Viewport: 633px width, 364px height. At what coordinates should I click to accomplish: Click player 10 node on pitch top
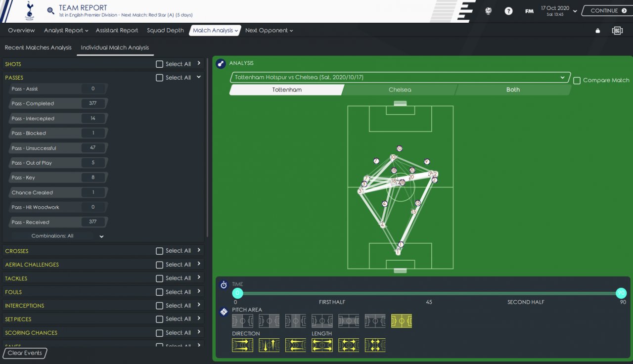pos(399,148)
